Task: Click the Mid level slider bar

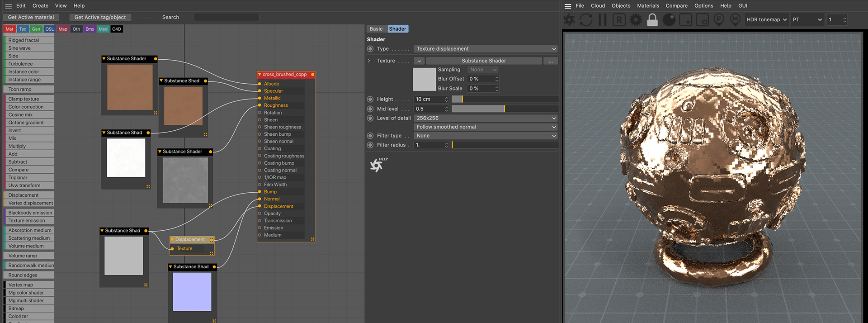Action: pos(505,109)
